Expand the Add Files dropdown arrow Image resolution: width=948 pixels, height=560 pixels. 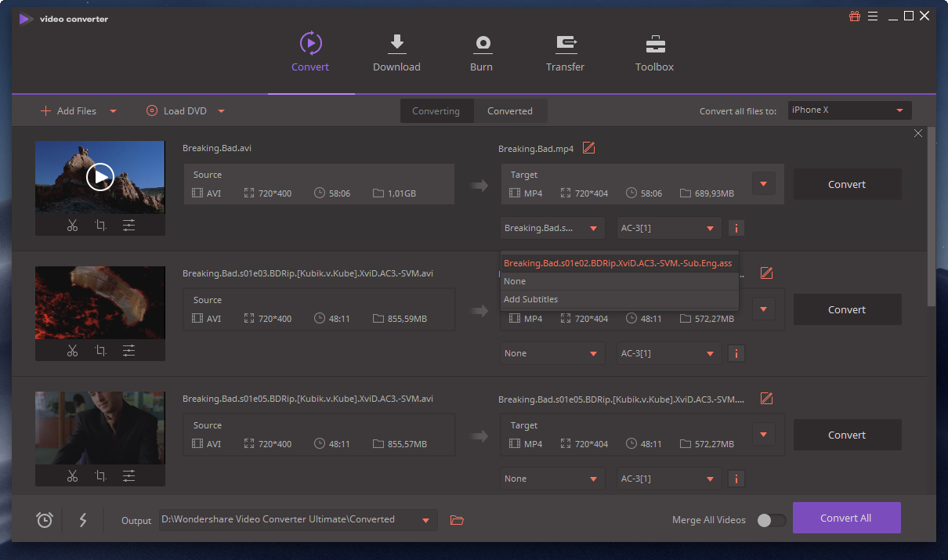point(114,111)
